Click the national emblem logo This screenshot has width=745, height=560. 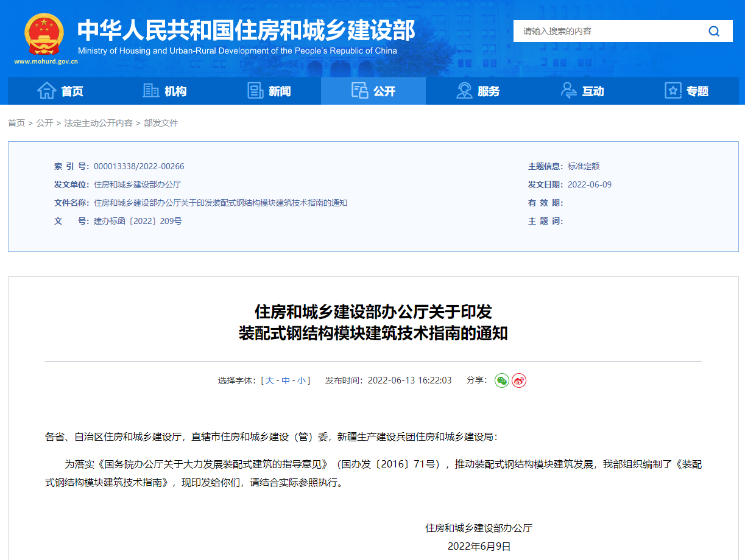[x=44, y=34]
